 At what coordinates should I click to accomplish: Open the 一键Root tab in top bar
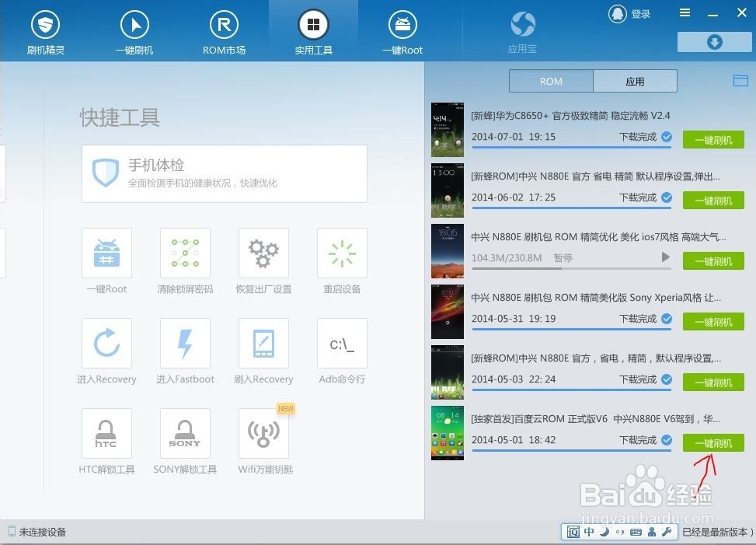[402, 32]
